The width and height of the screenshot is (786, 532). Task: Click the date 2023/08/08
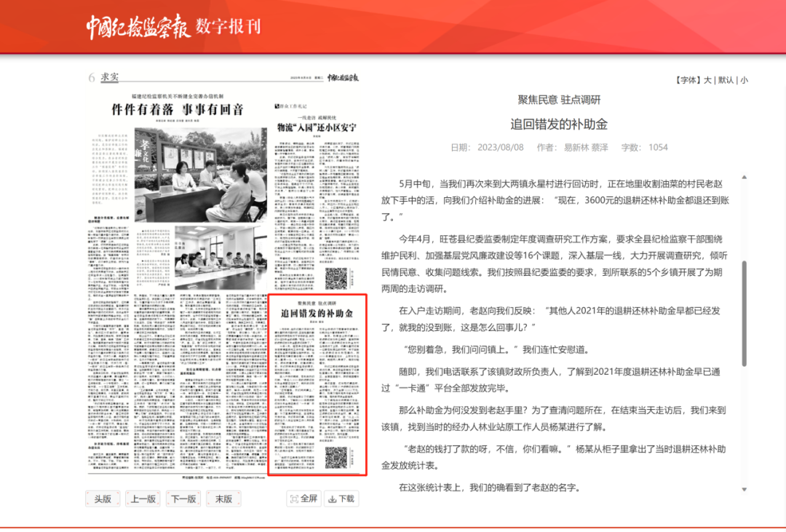click(x=500, y=148)
